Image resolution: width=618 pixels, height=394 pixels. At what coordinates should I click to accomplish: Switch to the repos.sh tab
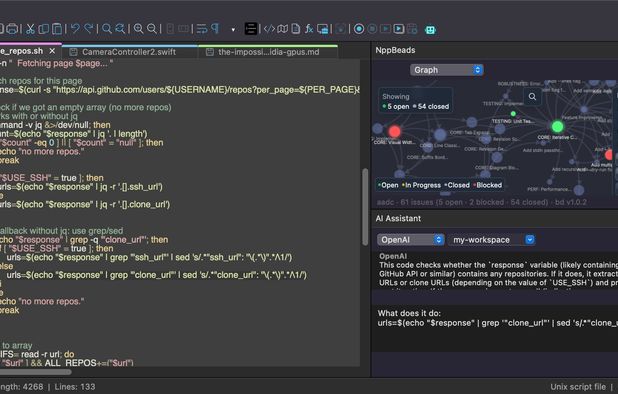pyautogui.click(x=22, y=51)
